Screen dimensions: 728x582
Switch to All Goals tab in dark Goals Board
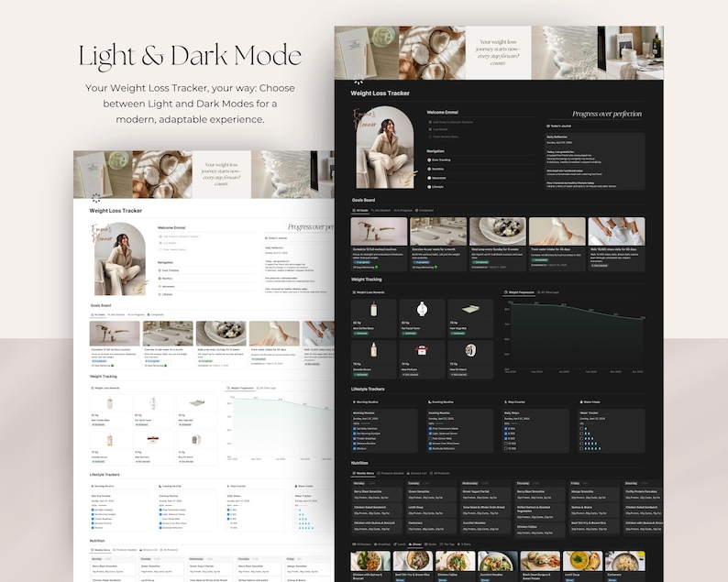click(360, 210)
